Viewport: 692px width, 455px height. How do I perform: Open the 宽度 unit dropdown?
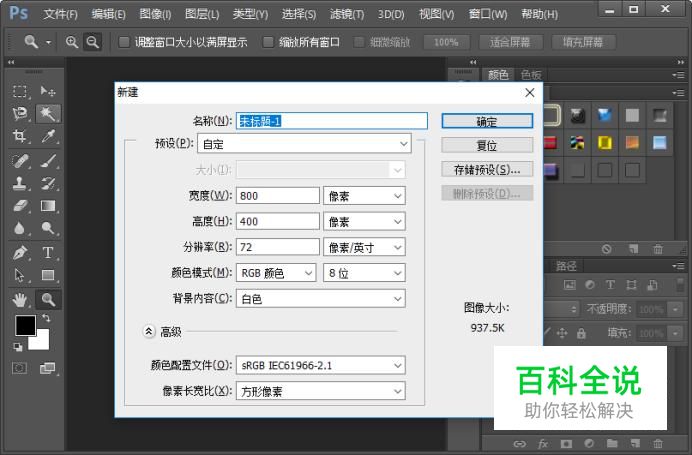364,196
